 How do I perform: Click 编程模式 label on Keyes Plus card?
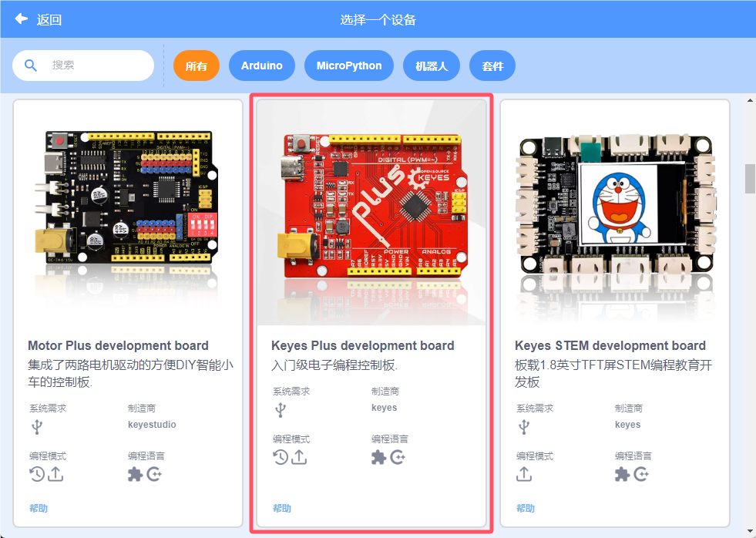(291, 439)
